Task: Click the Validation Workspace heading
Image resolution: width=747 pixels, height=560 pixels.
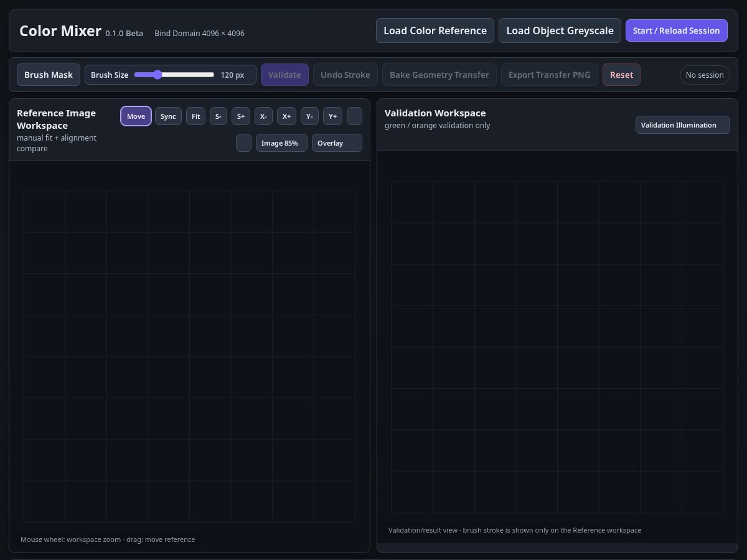Action: [435, 113]
